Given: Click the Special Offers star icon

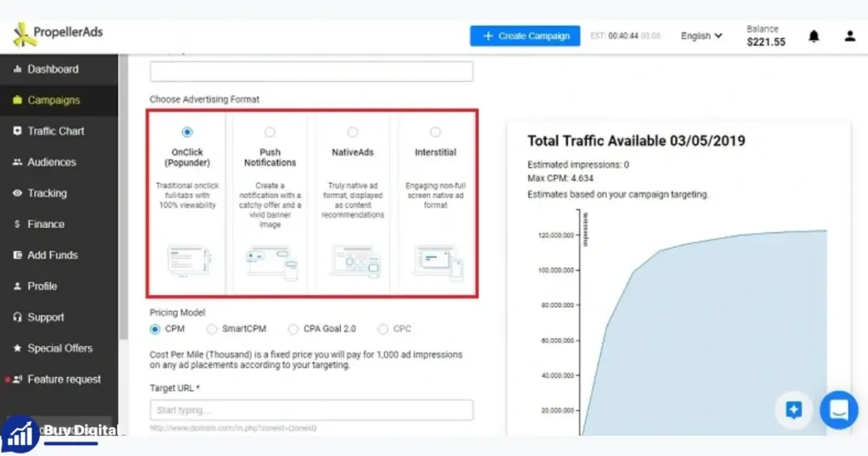Looking at the screenshot, I should click(17, 348).
